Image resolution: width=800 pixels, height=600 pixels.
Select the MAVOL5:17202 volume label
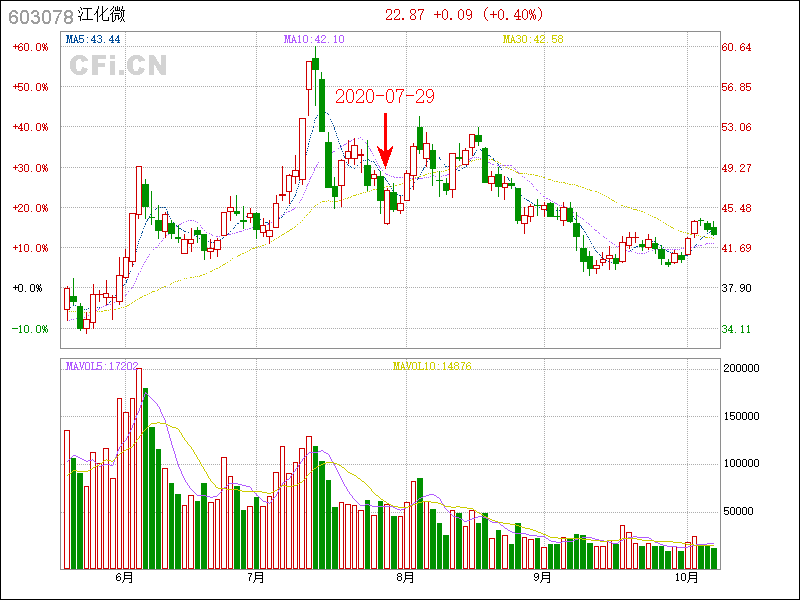102,367
